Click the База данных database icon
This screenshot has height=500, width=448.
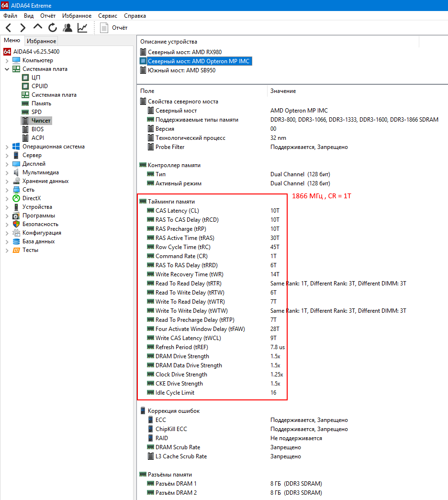(x=16, y=241)
